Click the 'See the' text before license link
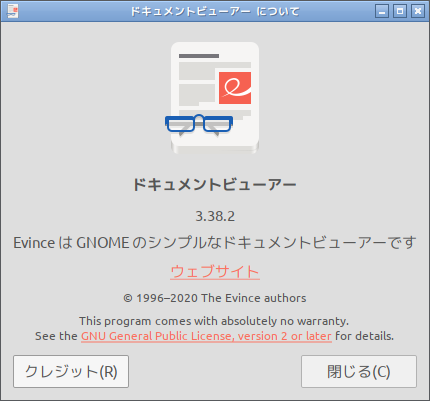The width and height of the screenshot is (430, 401). (x=56, y=336)
